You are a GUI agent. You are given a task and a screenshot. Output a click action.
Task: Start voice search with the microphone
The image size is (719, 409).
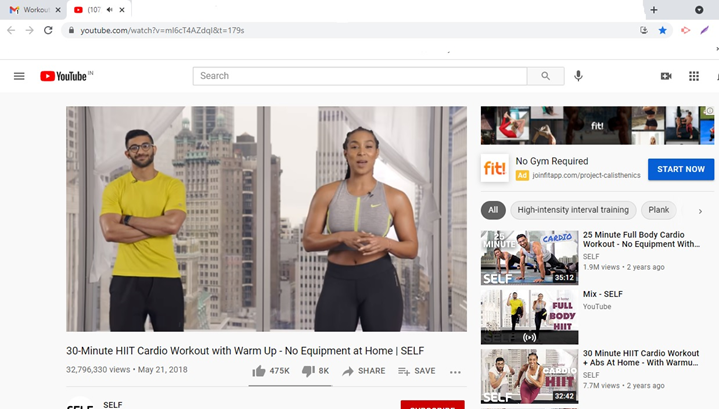(578, 76)
